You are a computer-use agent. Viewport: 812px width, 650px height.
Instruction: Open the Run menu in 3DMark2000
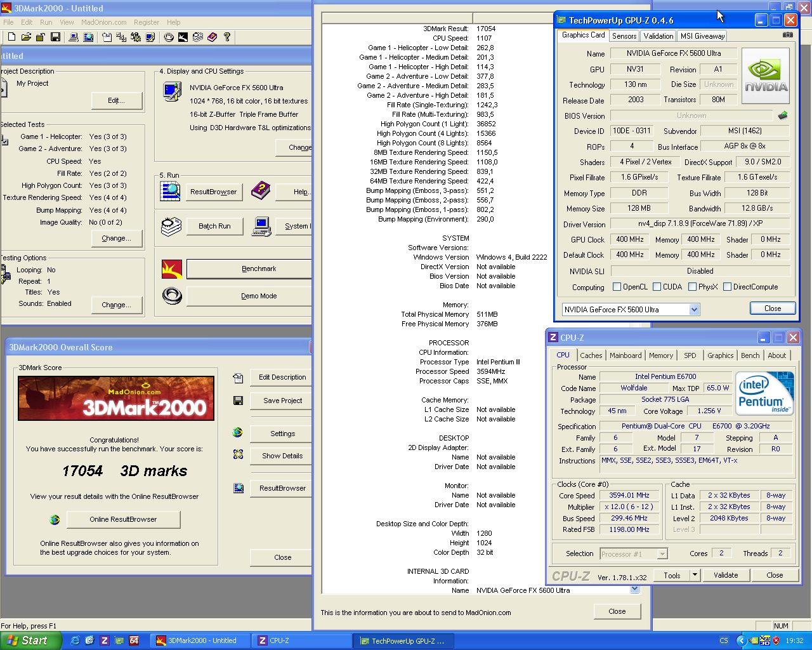pos(46,22)
